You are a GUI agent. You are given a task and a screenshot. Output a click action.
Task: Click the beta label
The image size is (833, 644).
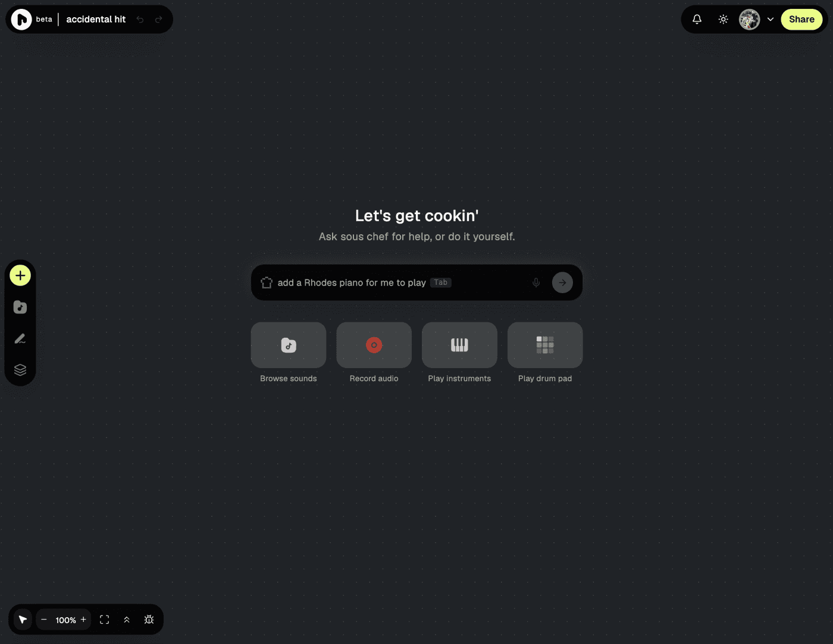(x=44, y=20)
